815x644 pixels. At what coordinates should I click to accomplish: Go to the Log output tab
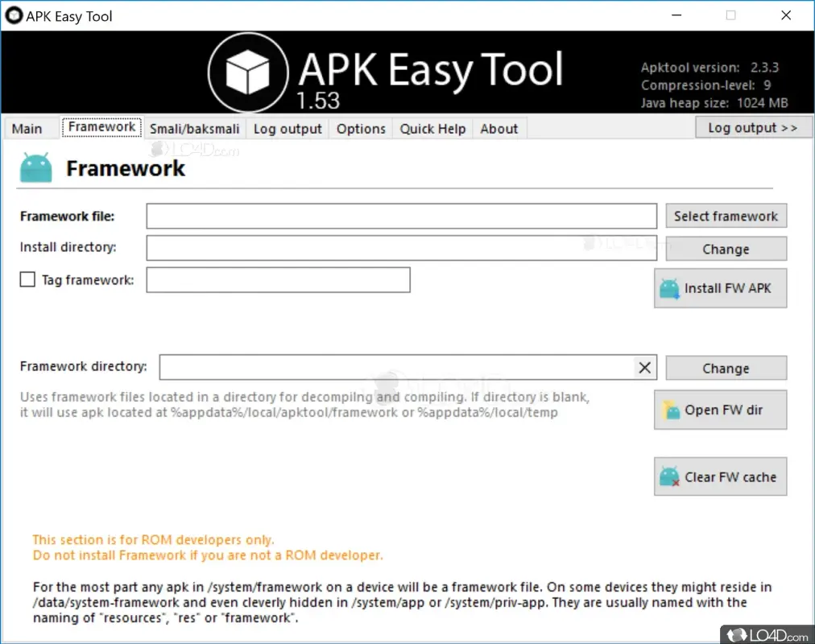coord(288,129)
